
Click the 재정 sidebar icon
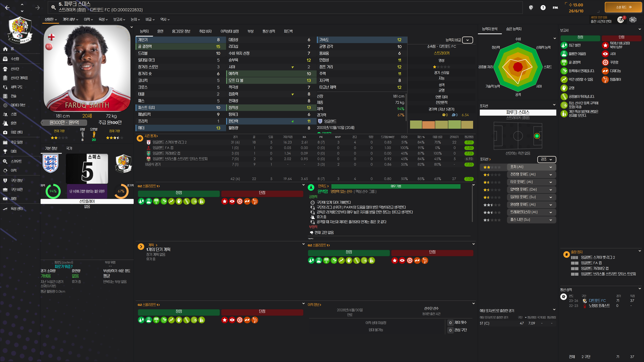coord(5,199)
